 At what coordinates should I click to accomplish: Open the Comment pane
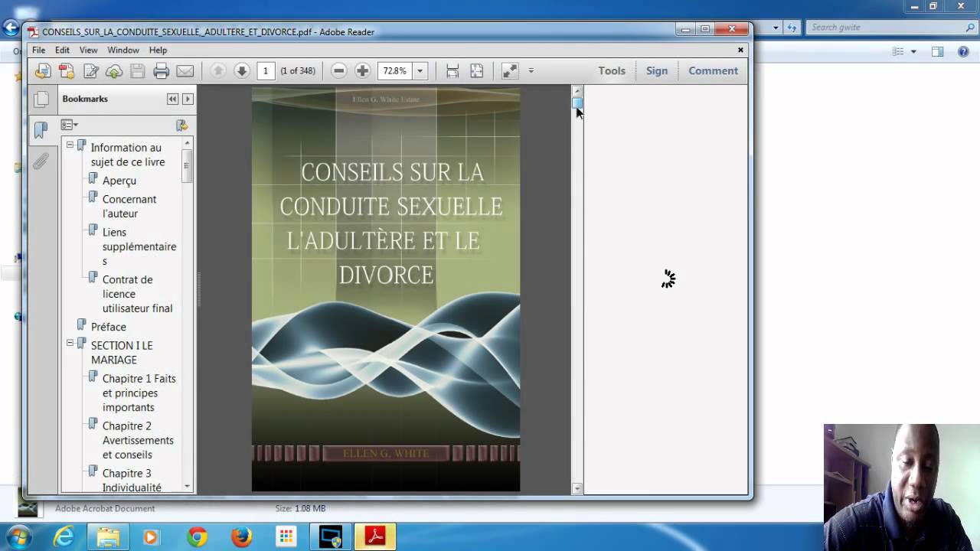pyautogui.click(x=713, y=70)
